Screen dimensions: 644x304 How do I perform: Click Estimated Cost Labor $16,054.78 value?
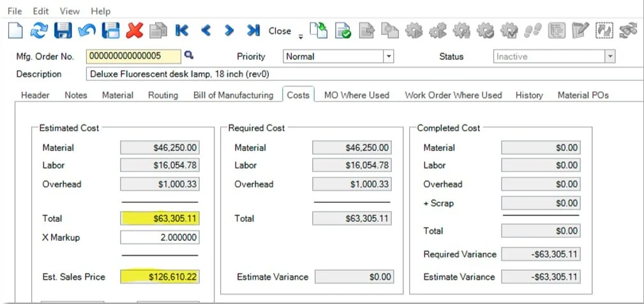pyautogui.click(x=160, y=165)
